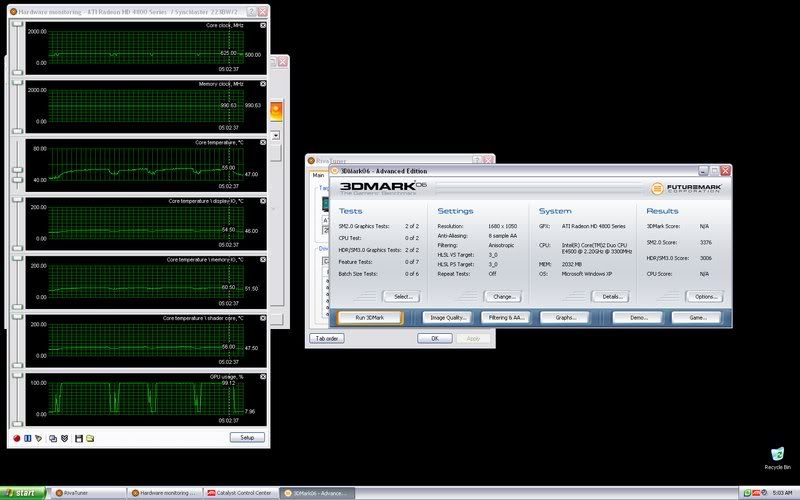The width and height of the screenshot is (800, 500).
Task: Click the red ATI system tray icon
Action: 756,493
